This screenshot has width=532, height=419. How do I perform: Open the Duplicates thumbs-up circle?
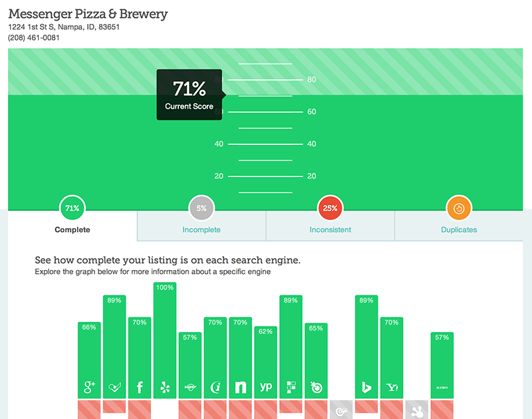coord(459,208)
